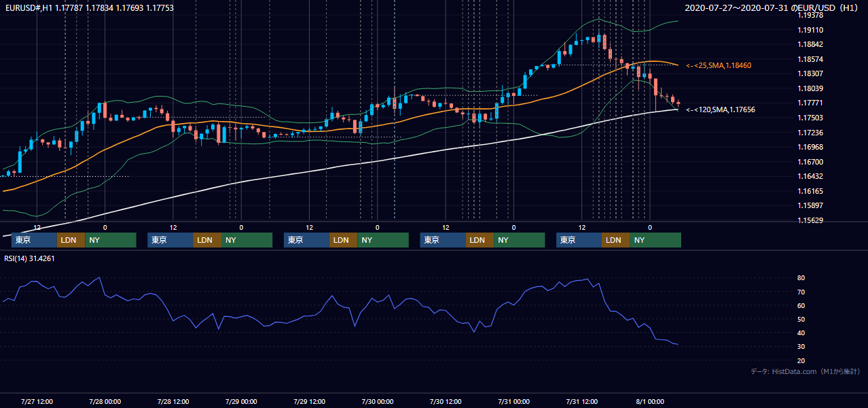Select the last NY session block
The width and height of the screenshot is (868, 408).
655,240
